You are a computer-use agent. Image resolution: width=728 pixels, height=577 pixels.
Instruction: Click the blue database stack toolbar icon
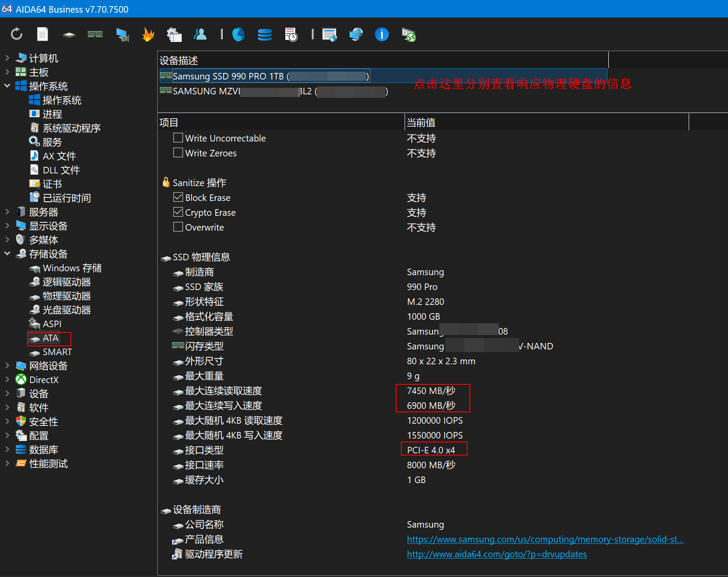point(265,34)
